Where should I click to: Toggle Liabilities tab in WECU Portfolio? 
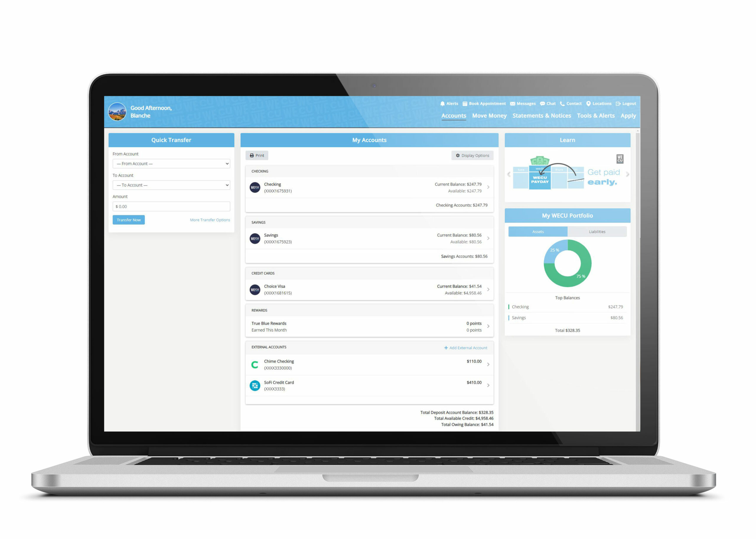coord(597,231)
